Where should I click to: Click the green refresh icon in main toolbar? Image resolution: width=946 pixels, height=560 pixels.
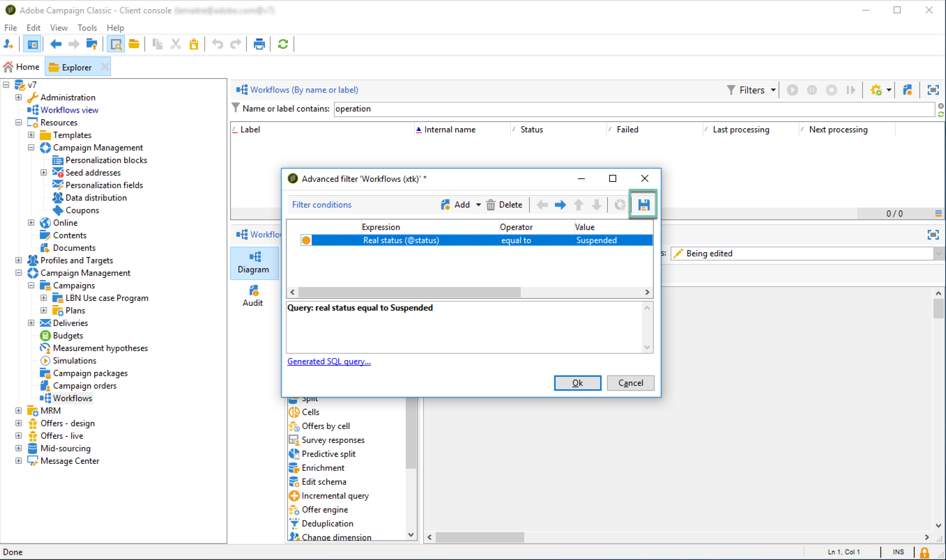point(282,44)
